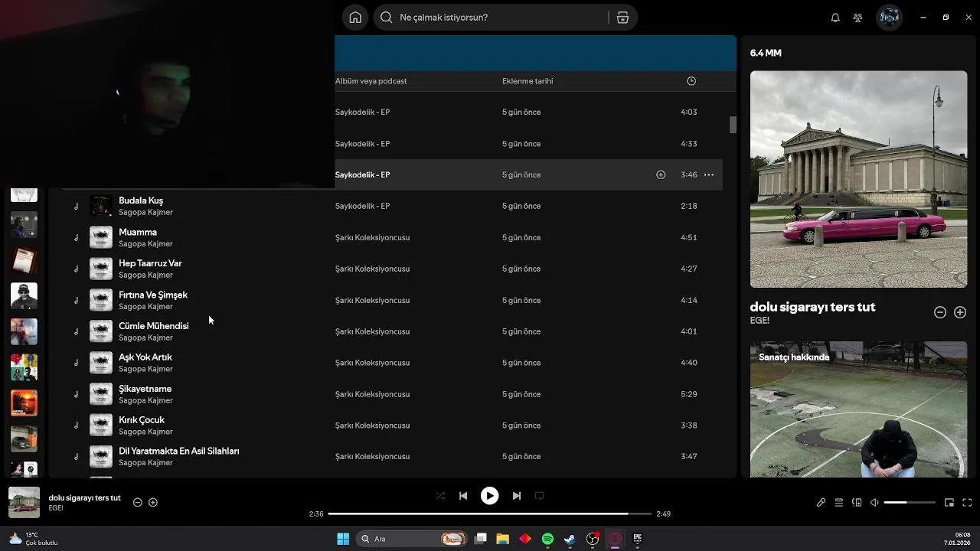Toggle repeat mode
The height and width of the screenshot is (551, 980).
coord(539,496)
